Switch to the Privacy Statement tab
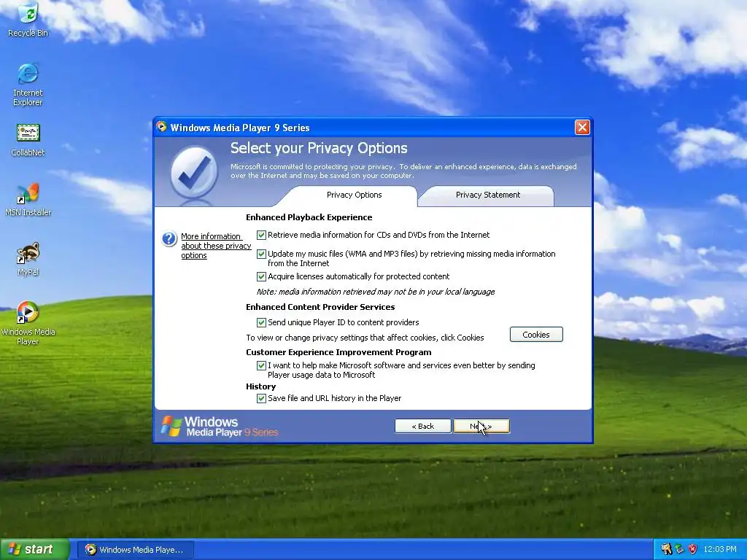This screenshot has width=747, height=560. [x=487, y=195]
